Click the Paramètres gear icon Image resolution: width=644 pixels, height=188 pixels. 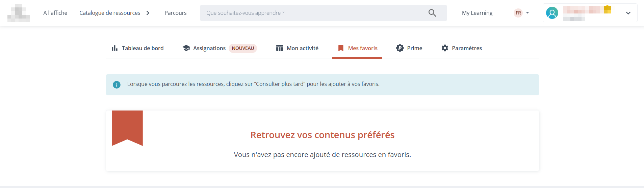(x=445, y=48)
